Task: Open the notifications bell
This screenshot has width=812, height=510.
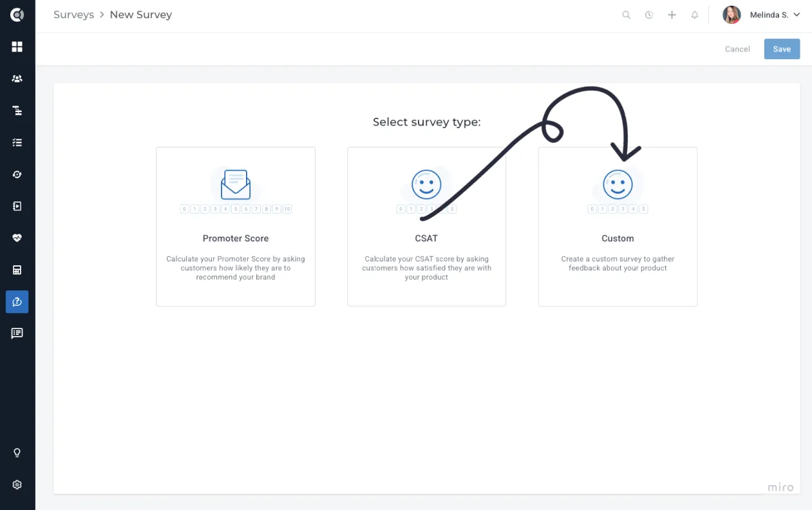Action: pyautogui.click(x=695, y=15)
